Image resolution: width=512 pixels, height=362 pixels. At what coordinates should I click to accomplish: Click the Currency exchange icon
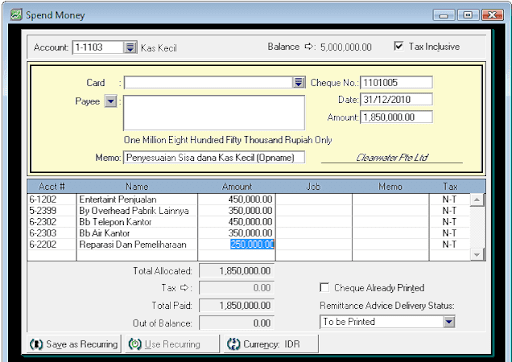click(x=233, y=344)
